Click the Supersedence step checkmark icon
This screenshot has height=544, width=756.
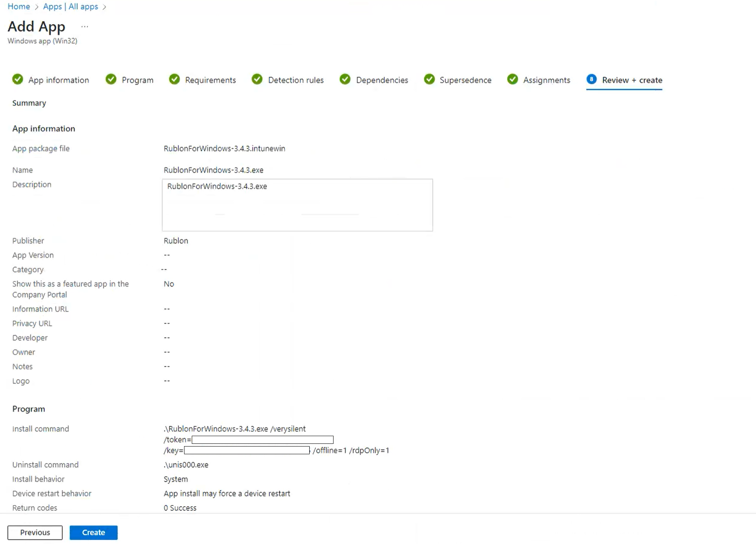(x=429, y=79)
